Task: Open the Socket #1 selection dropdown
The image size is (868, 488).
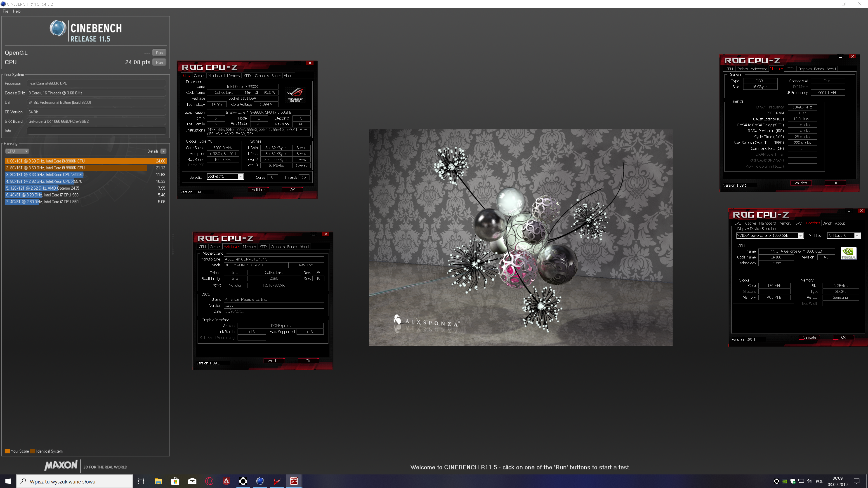Action: (x=225, y=176)
